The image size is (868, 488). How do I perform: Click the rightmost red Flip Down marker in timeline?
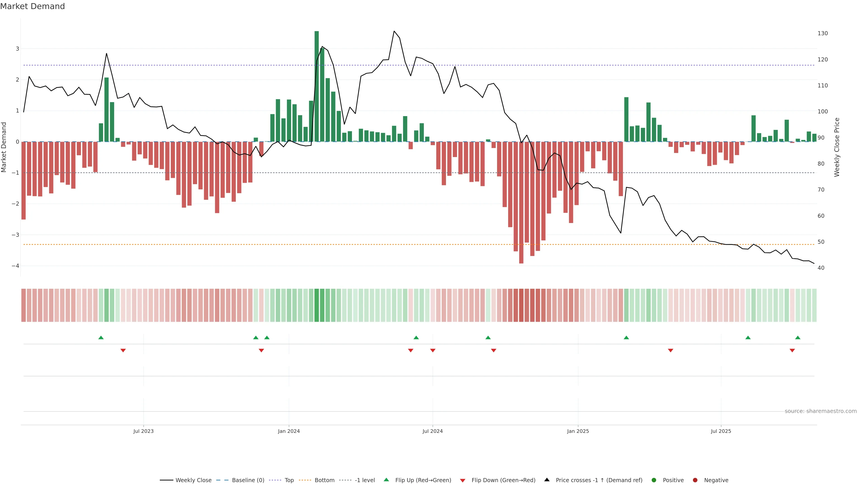[792, 350]
